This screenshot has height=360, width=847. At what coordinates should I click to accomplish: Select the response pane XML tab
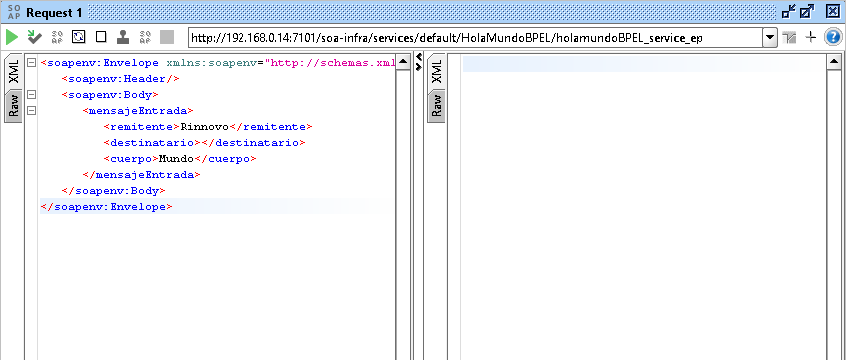click(436, 72)
